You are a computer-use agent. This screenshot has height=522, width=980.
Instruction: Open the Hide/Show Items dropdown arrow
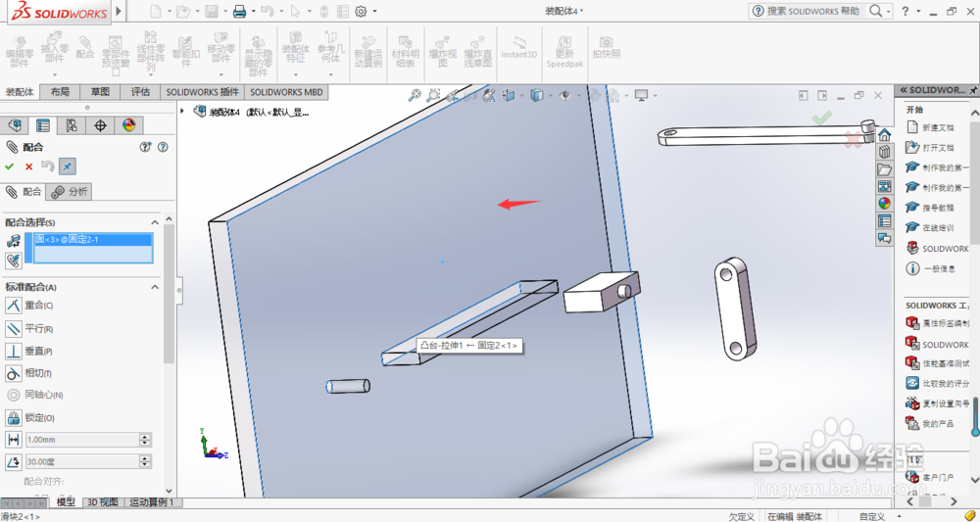(579, 96)
